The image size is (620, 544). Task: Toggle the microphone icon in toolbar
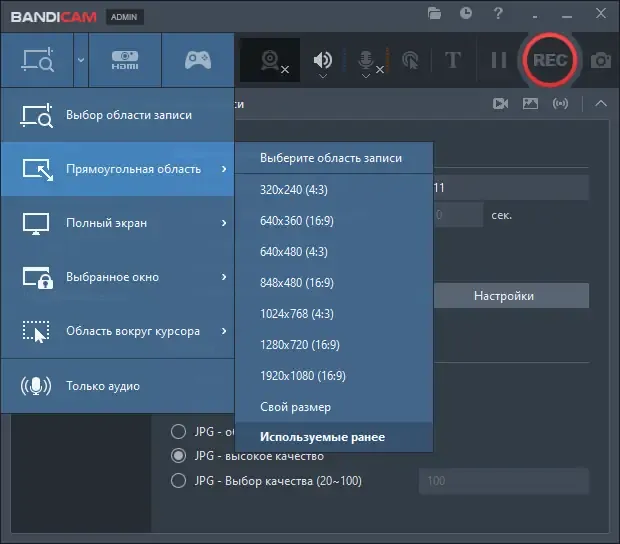[366, 61]
